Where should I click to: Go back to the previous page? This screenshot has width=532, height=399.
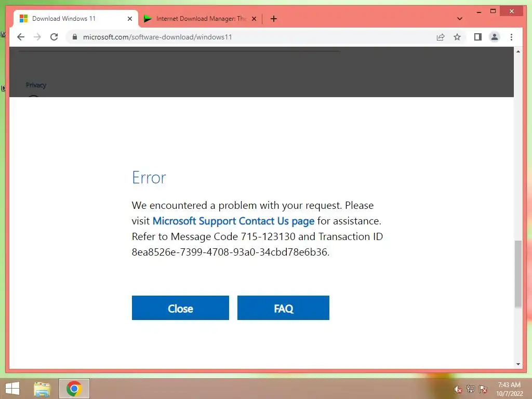pyautogui.click(x=21, y=37)
